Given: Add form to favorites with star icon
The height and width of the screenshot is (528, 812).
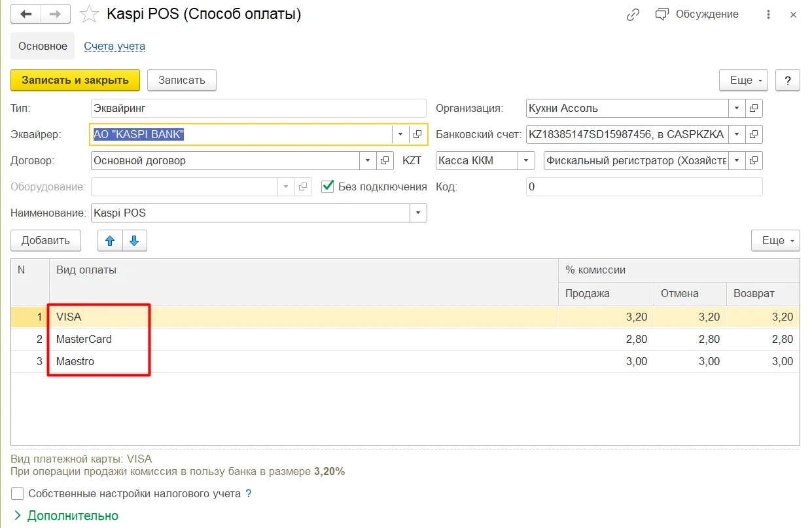Looking at the screenshot, I should pos(88,14).
